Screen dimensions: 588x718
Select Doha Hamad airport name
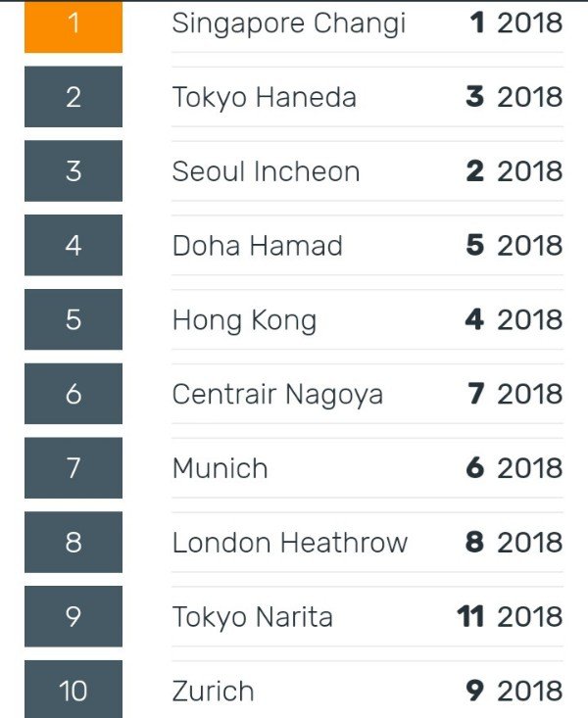click(257, 246)
